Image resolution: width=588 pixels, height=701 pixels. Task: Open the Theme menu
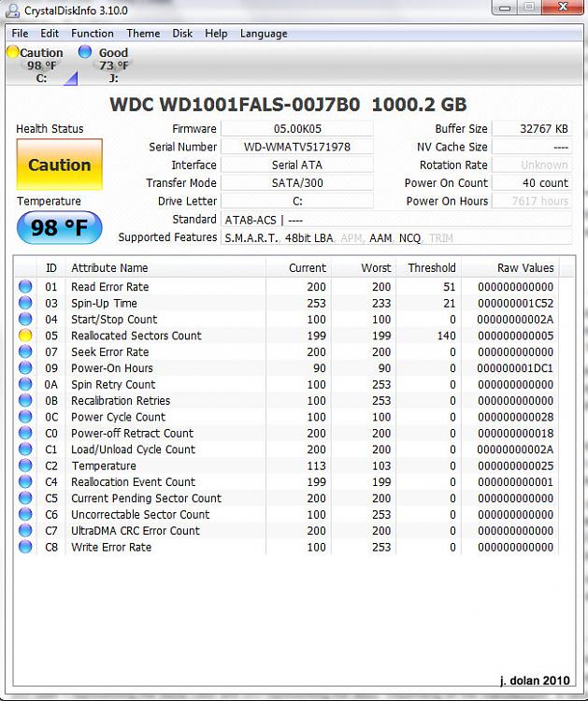(x=143, y=34)
